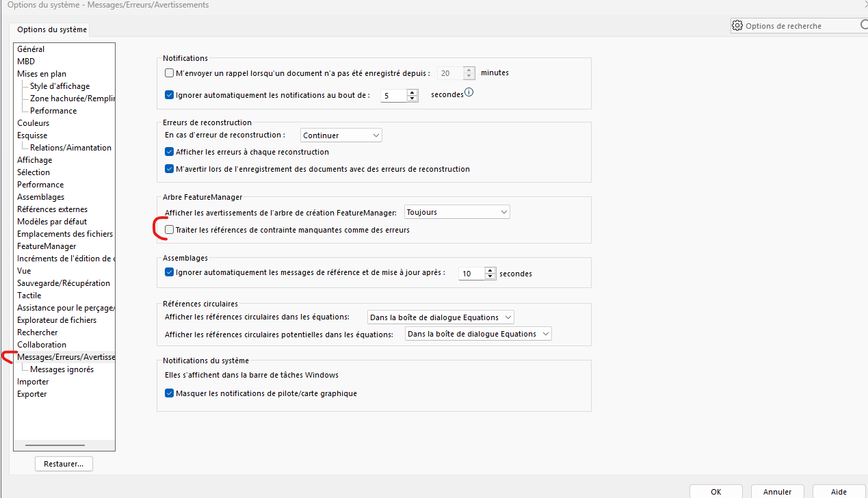
Task: Select 'Emplacements des fichiers' in the tree
Action: point(65,234)
